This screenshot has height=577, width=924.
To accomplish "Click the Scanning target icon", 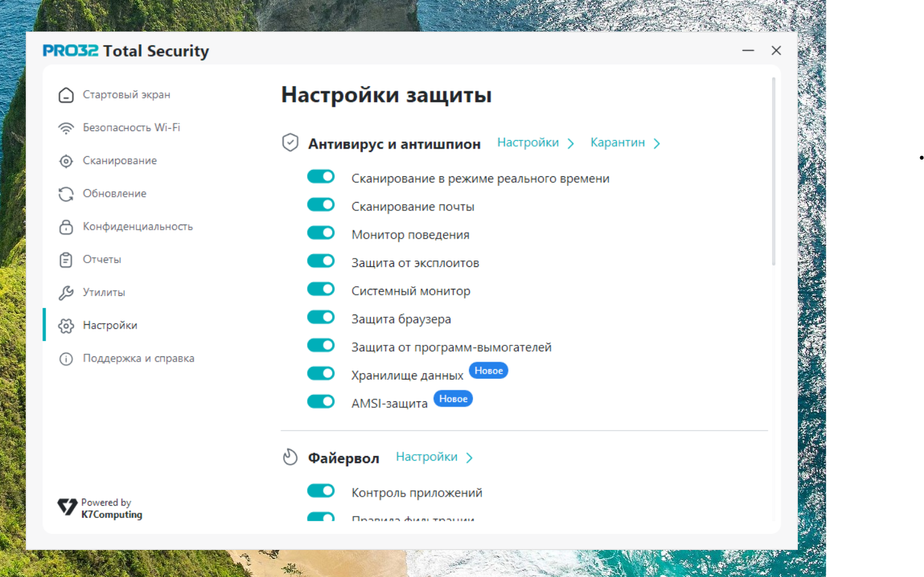I will 66,161.
